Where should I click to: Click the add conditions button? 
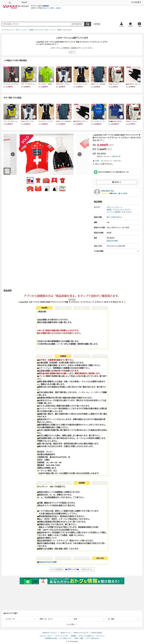tap(97, 24)
